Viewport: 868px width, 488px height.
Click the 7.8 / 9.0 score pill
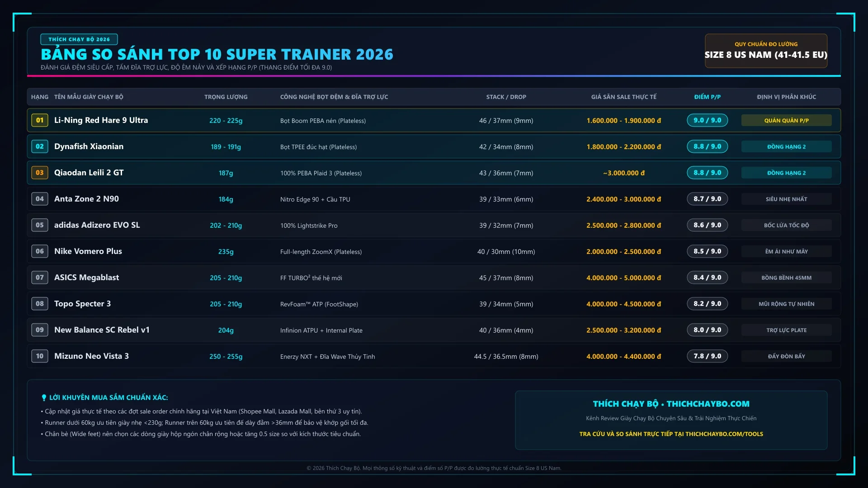(x=708, y=356)
